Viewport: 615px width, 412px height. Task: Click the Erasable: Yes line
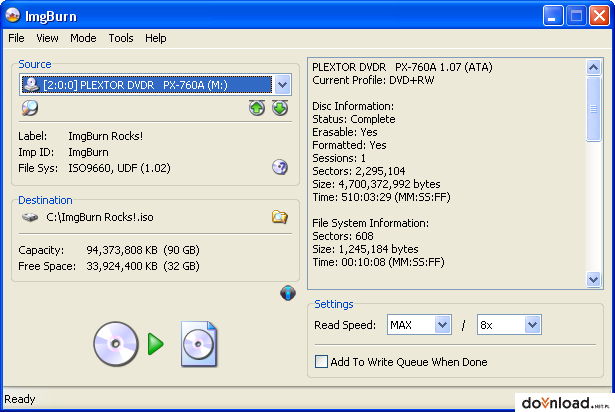coord(345,132)
